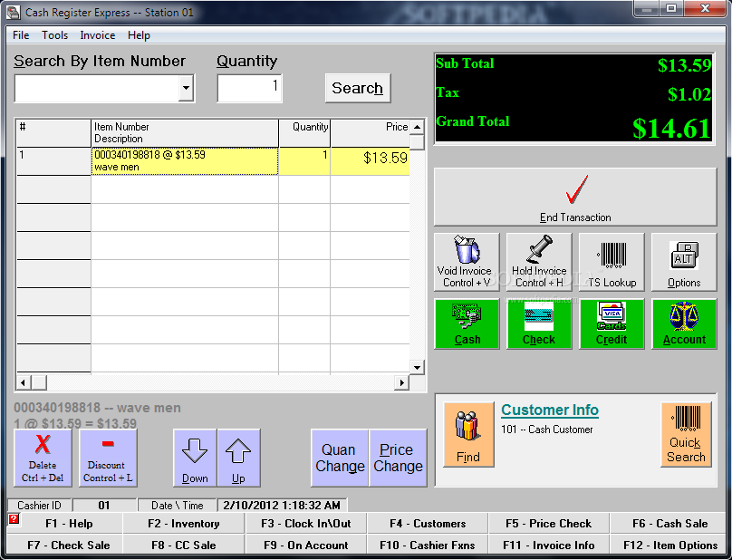This screenshot has width=732, height=560.
Task: Open the Tools menu
Action: pyautogui.click(x=54, y=35)
